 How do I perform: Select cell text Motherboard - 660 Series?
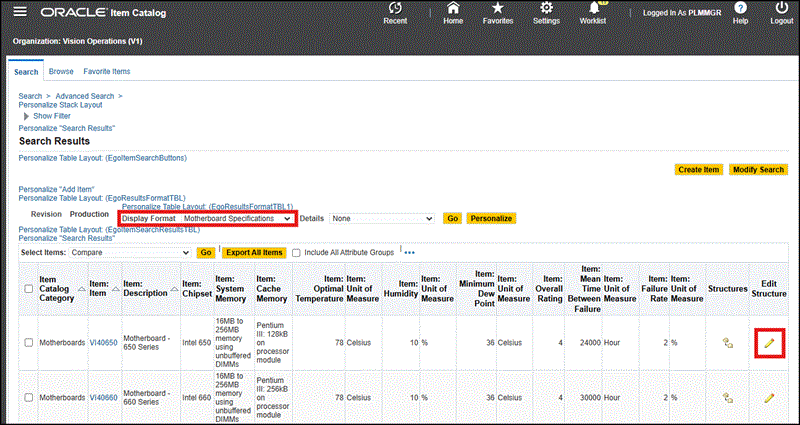(145, 397)
